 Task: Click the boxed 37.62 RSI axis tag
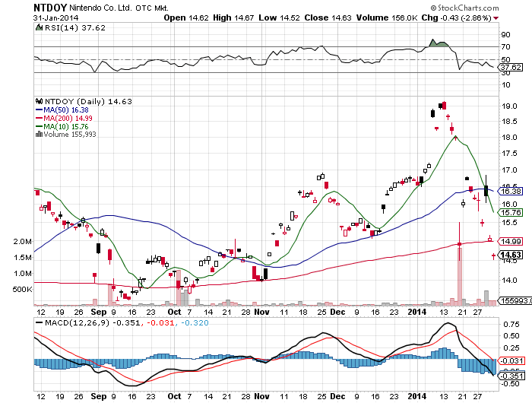click(511, 67)
